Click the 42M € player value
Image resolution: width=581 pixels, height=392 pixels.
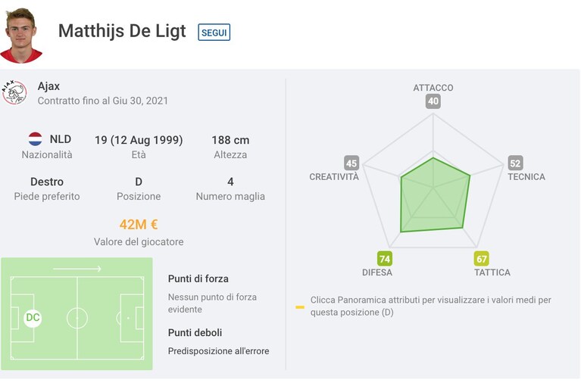click(139, 224)
